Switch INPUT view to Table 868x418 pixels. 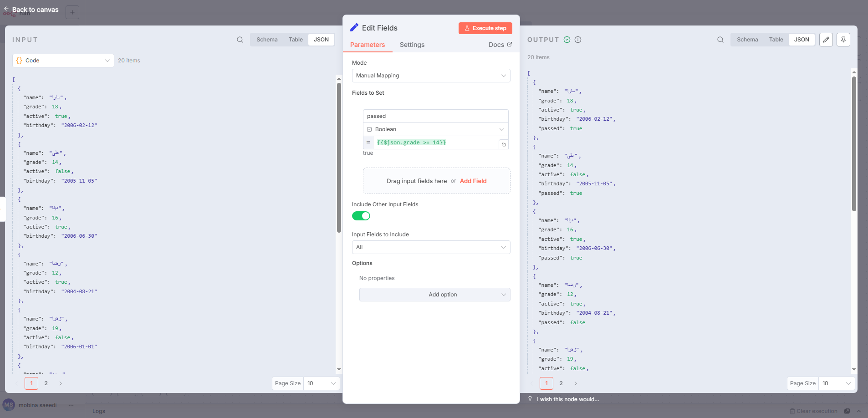[x=296, y=40]
